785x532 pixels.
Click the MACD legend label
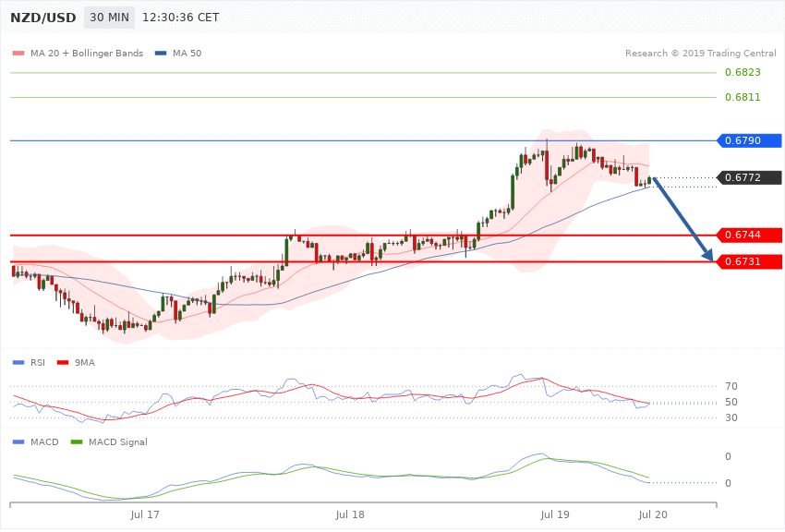(44, 441)
